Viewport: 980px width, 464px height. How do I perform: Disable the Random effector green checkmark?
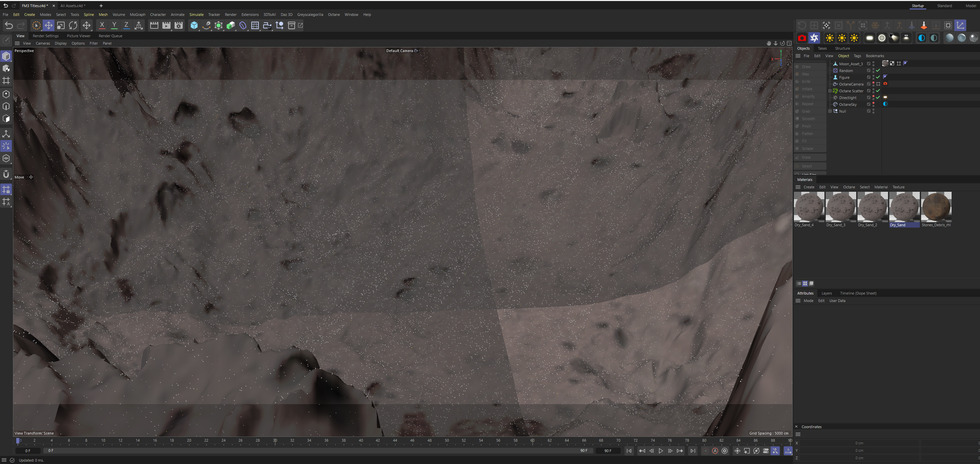tap(878, 70)
